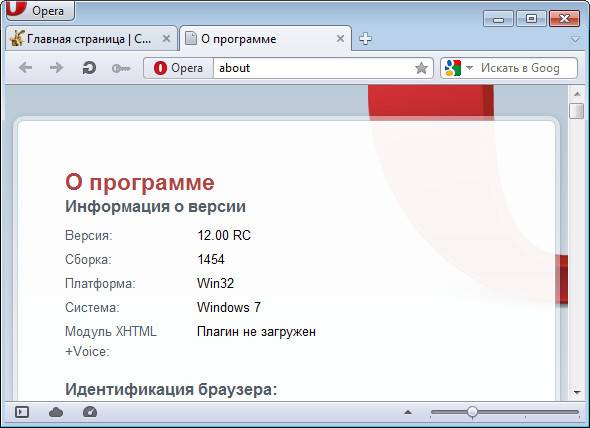Go back with the left arrow
This screenshot has width=590, height=428.
(26, 68)
